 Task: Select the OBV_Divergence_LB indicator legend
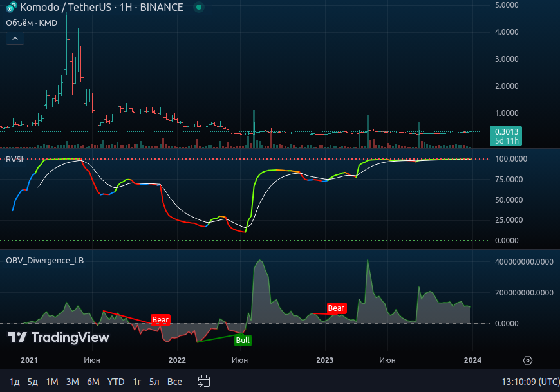click(44, 260)
